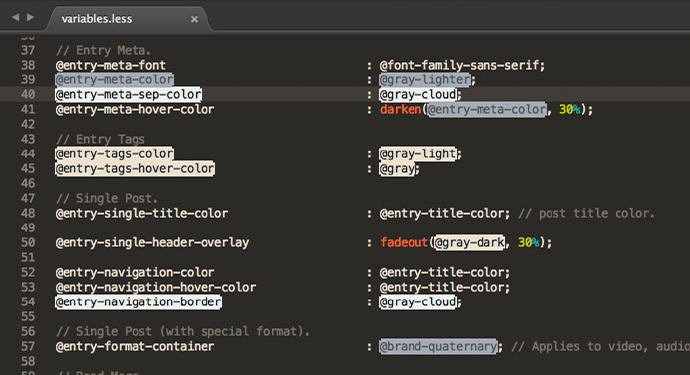
Task: Click '// Applies to video, audio' comment
Action: (601, 346)
